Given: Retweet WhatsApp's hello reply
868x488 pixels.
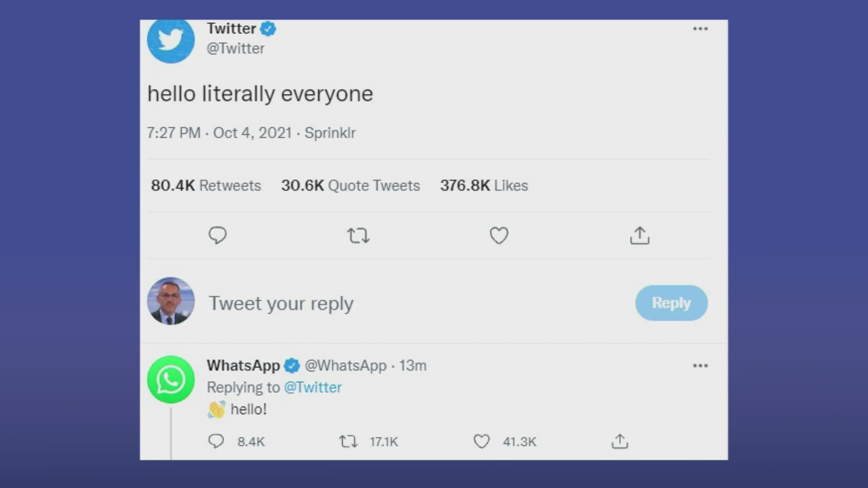Looking at the screenshot, I should pos(348,441).
